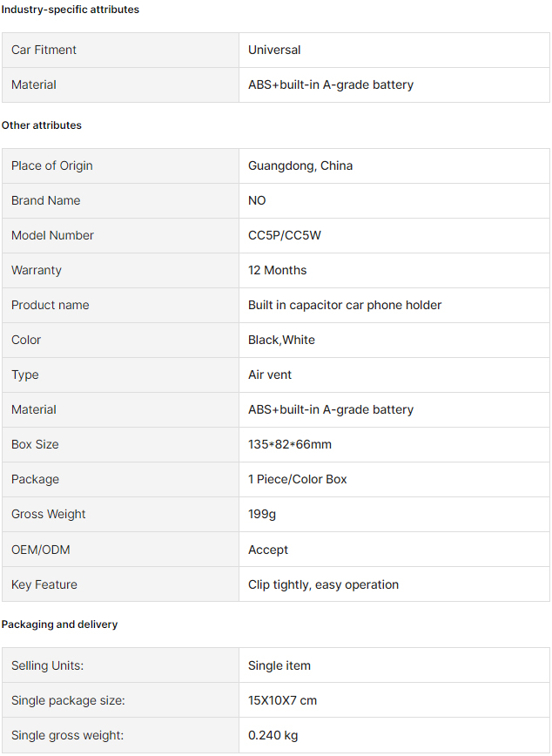Image resolution: width=552 pixels, height=756 pixels.
Task: Select the Car Fitment label cell
Action: pos(120,51)
